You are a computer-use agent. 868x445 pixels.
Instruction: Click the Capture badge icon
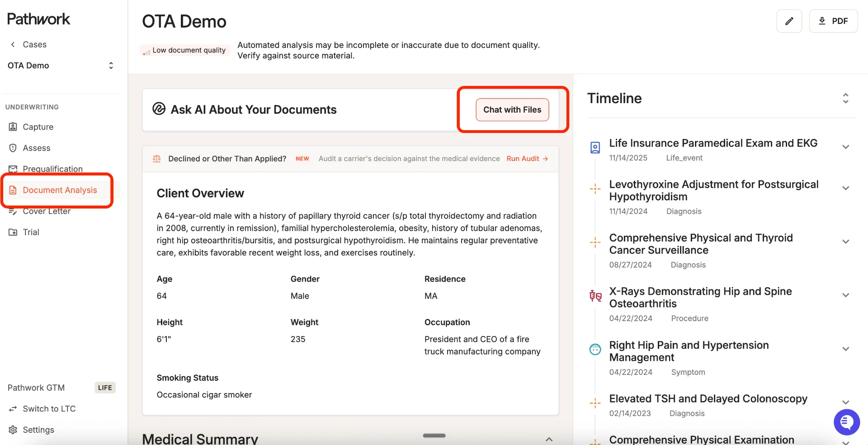tap(13, 127)
